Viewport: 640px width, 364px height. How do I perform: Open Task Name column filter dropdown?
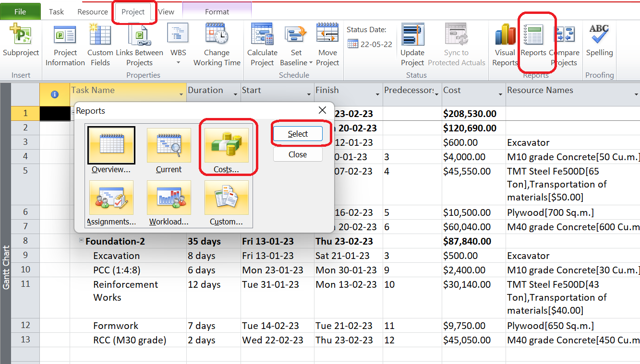click(x=181, y=94)
